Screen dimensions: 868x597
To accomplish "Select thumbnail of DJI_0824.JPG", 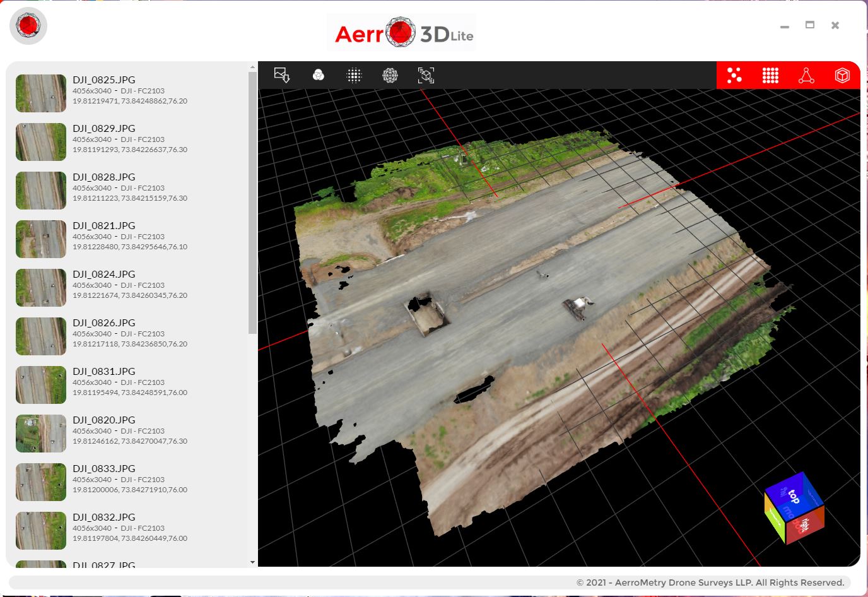I will (41, 288).
